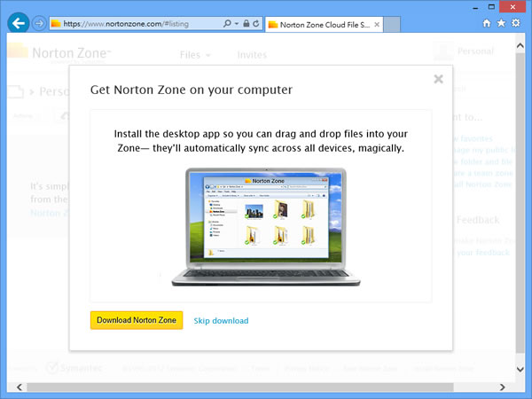Click the Download Norton Zone button
The width and height of the screenshot is (532, 399).
137,320
